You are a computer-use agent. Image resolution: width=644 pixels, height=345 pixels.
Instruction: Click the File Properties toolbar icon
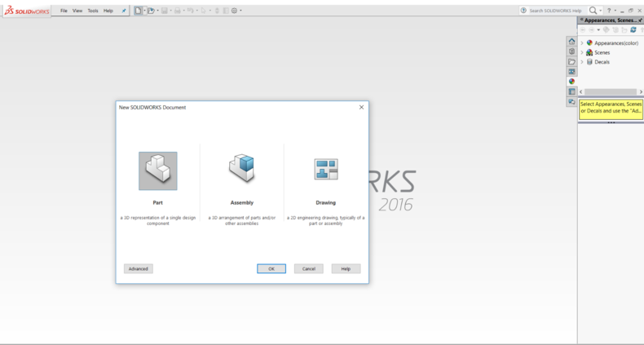click(226, 11)
